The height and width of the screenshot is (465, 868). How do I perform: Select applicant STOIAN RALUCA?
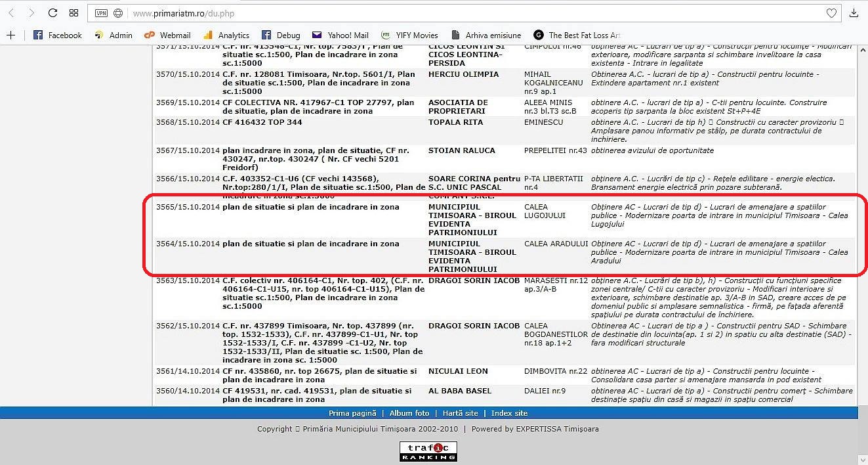tap(462, 150)
